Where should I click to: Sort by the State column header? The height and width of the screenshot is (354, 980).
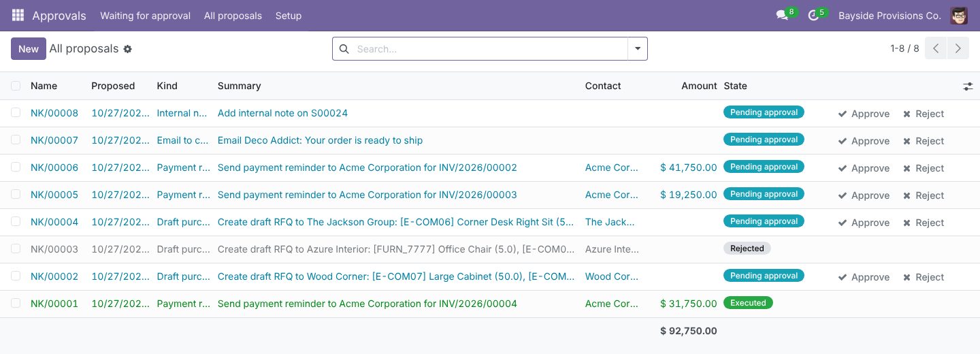point(736,86)
